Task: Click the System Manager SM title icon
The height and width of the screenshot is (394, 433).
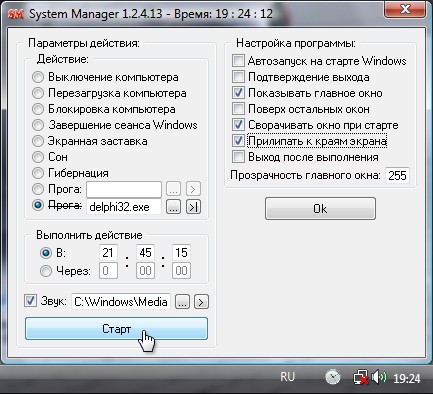Action: coord(15,14)
